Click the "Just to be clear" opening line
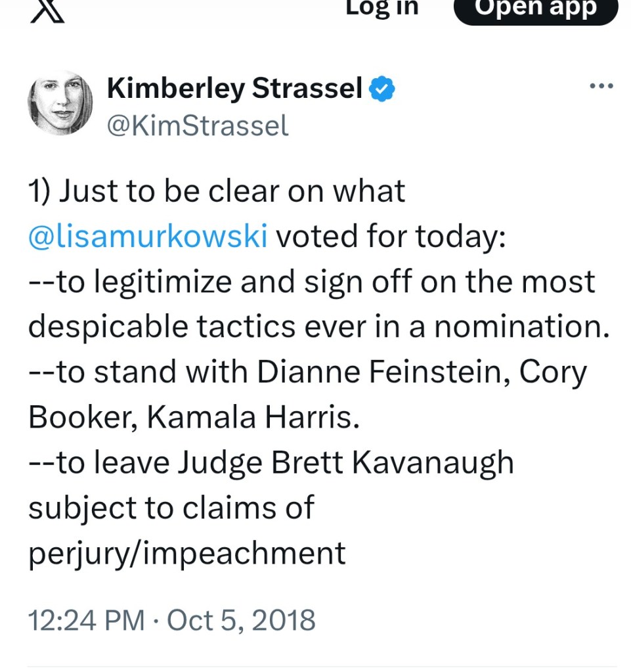 pyautogui.click(x=217, y=192)
